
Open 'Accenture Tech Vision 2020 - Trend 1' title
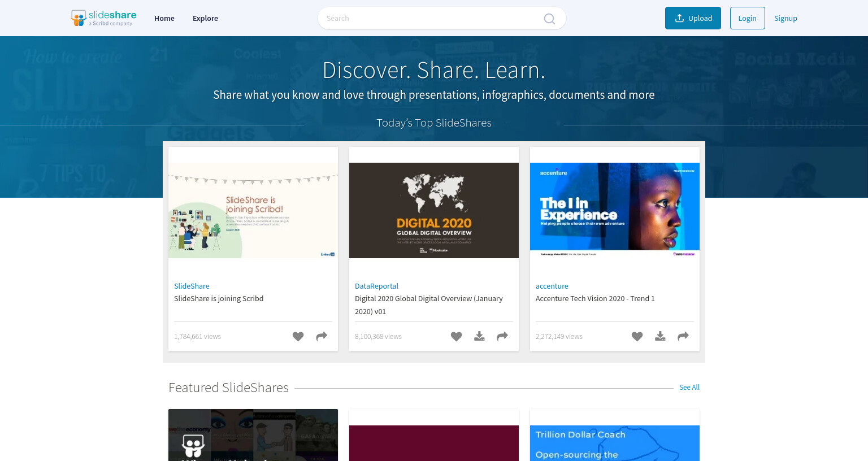[x=595, y=298]
